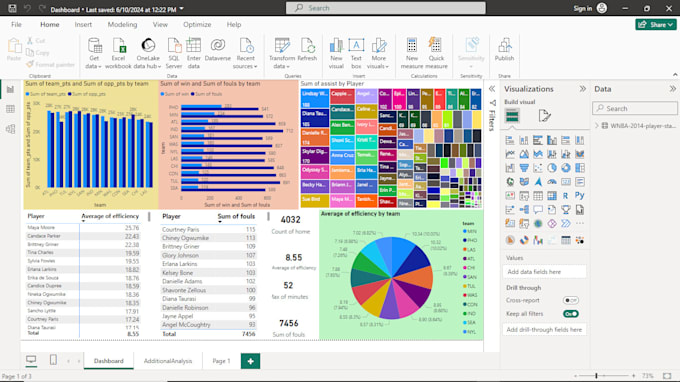The height and width of the screenshot is (382, 680).
Task: Collapse the Data pane
Action: (672, 89)
